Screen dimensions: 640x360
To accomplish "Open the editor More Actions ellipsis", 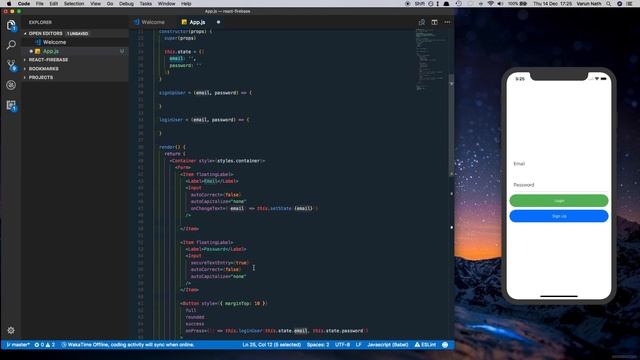I will (x=447, y=22).
